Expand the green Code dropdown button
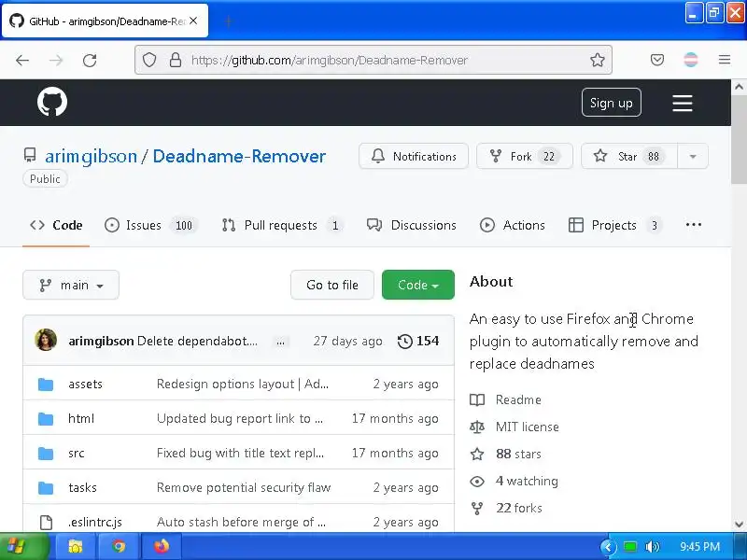Screen dimensions: 747x560 coord(417,285)
